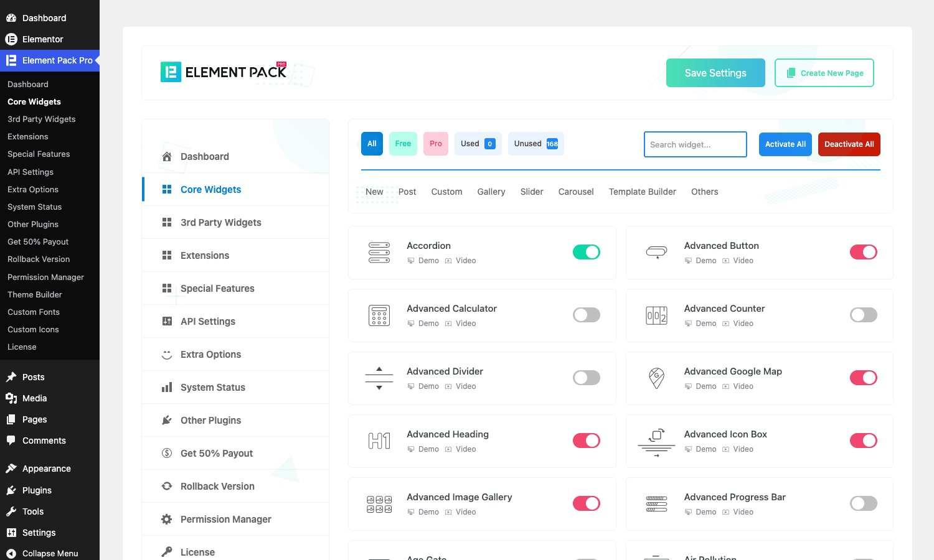934x560 pixels.
Task: Switch to the Carousel category tab
Action: [576, 192]
